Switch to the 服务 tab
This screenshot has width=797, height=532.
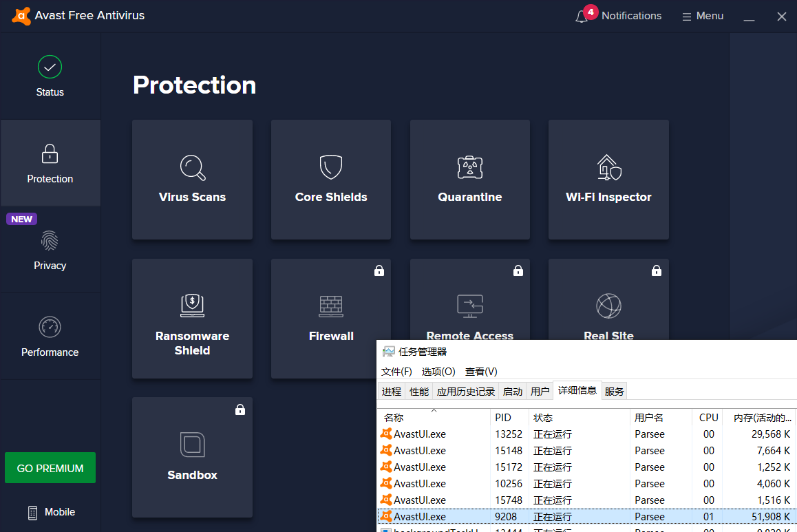[614, 392]
